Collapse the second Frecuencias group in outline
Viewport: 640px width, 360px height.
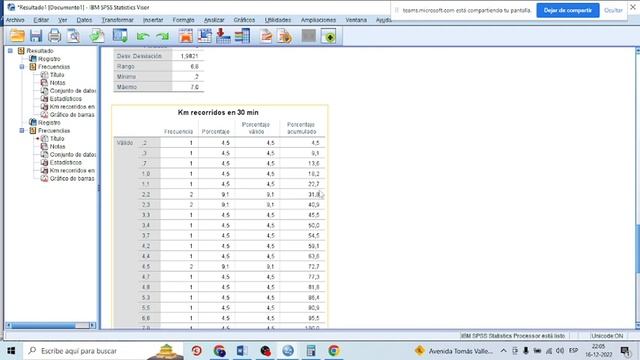(22, 131)
